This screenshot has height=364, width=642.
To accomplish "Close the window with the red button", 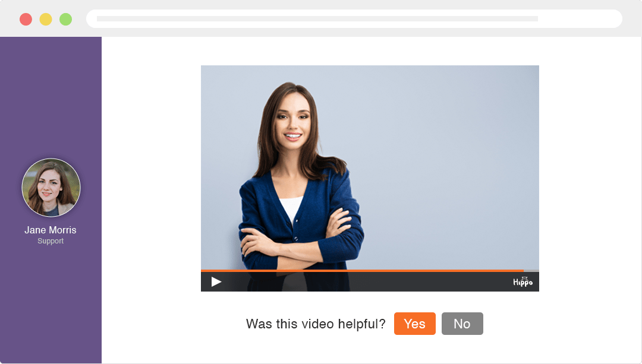I will [26, 19].
